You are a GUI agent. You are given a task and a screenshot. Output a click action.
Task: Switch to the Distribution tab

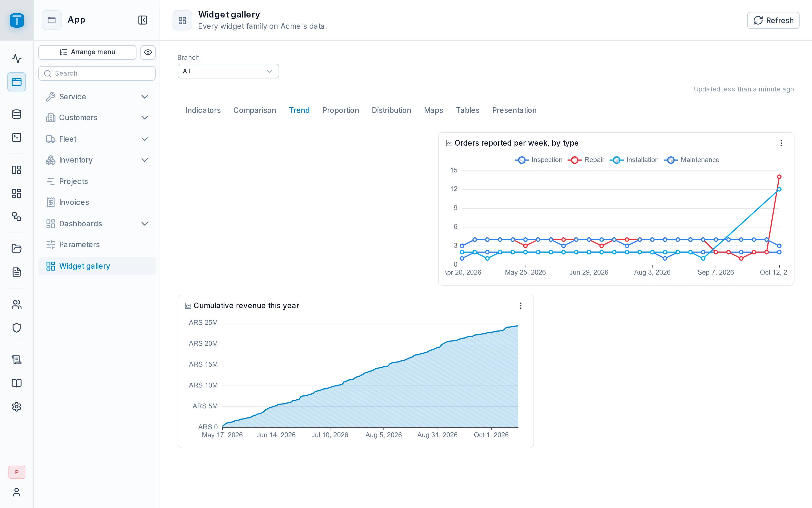coord(391,110)
